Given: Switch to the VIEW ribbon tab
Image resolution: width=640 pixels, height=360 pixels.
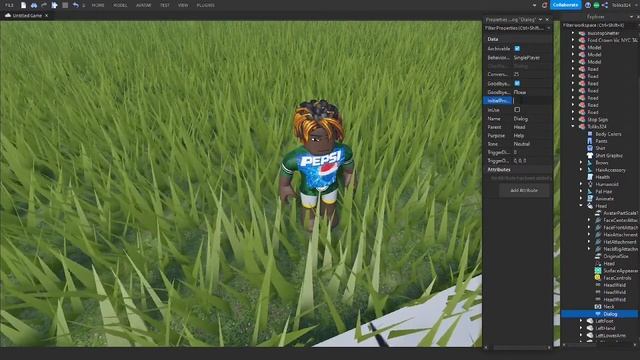Looking at the screenshot, I should point(183,5).
